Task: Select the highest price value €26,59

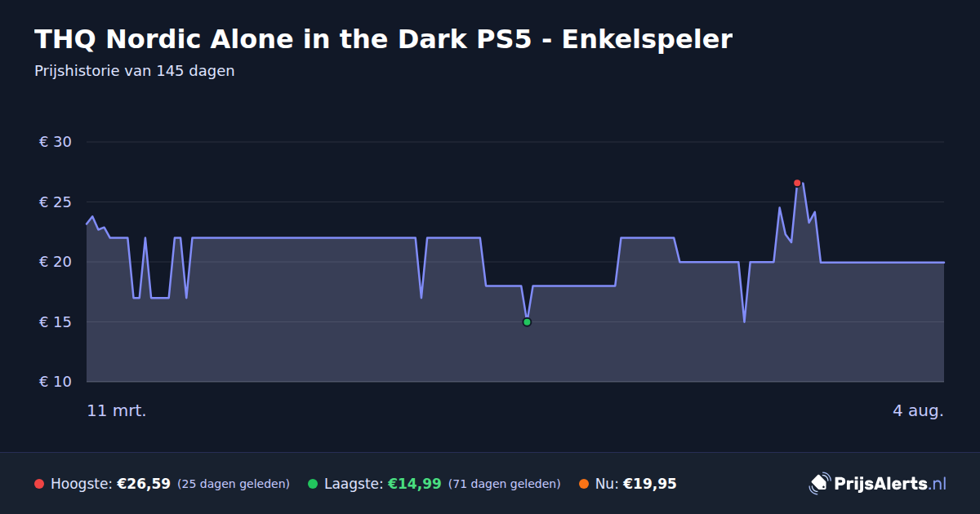Action: pos(144,484)
